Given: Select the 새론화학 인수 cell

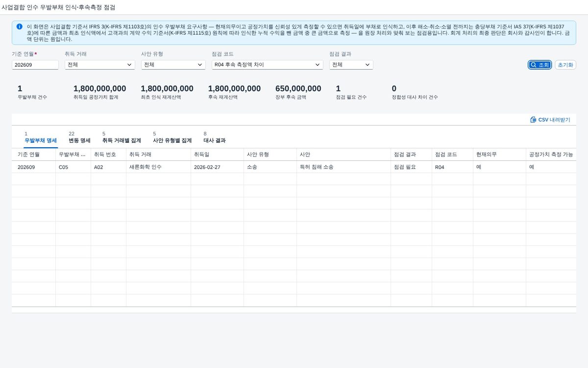Looking at the screenshot, I should 158,167.
